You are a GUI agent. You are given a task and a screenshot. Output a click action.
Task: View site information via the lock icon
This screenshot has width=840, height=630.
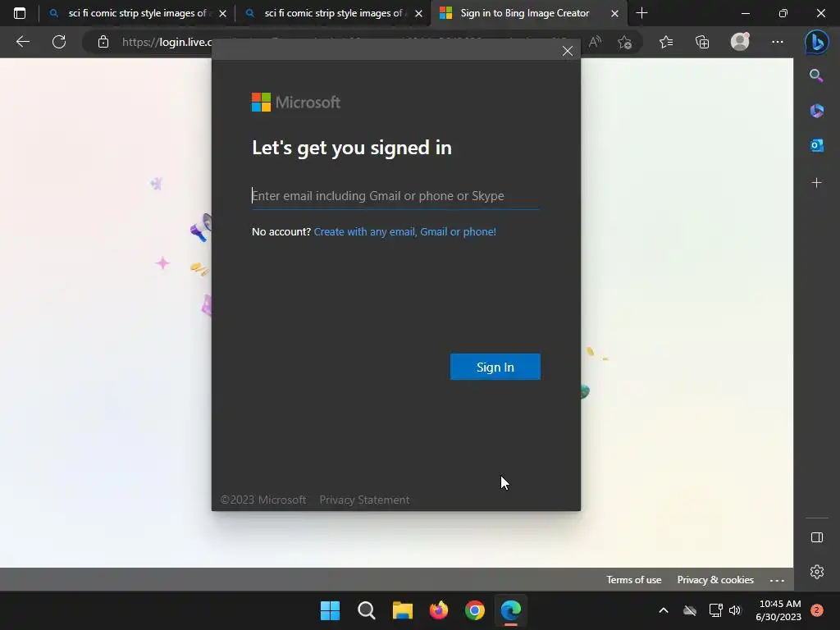coord(103,42)
